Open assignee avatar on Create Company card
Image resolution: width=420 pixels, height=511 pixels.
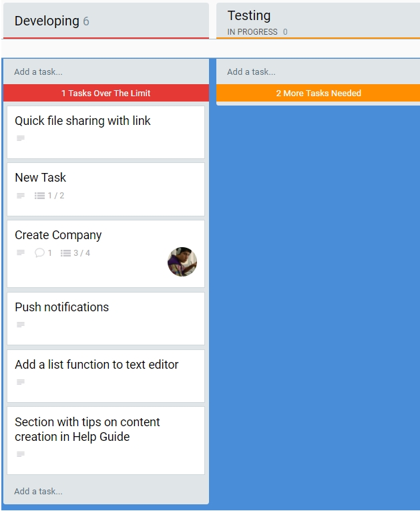click(182, 262)
